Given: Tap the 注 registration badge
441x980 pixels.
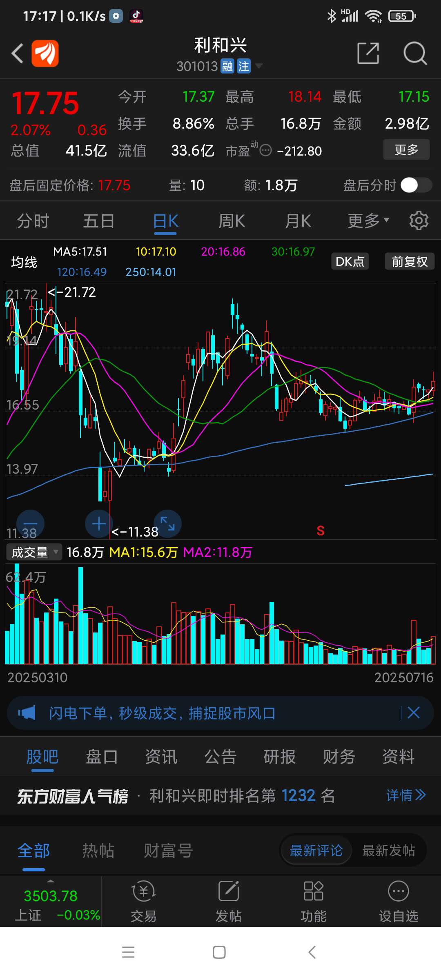Looking at the screenshot, I should pyautogui.click(x=244, y=66).
